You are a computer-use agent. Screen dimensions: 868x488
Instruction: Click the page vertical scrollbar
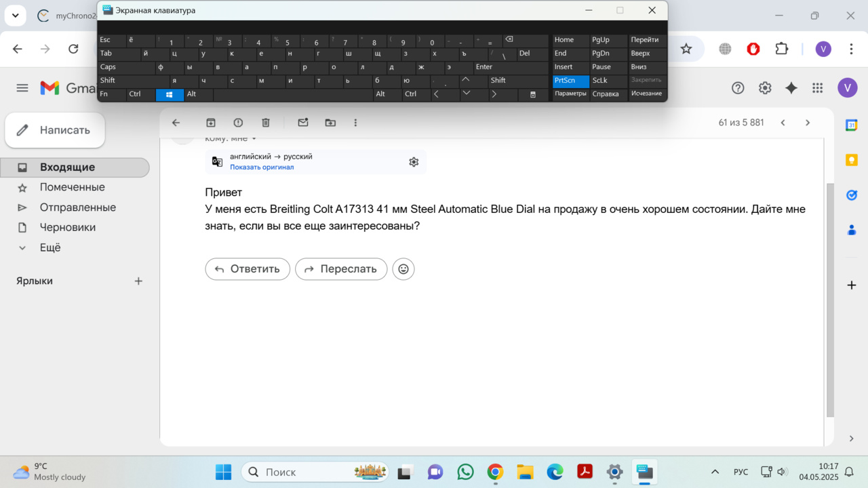click(x=830, y=298)
